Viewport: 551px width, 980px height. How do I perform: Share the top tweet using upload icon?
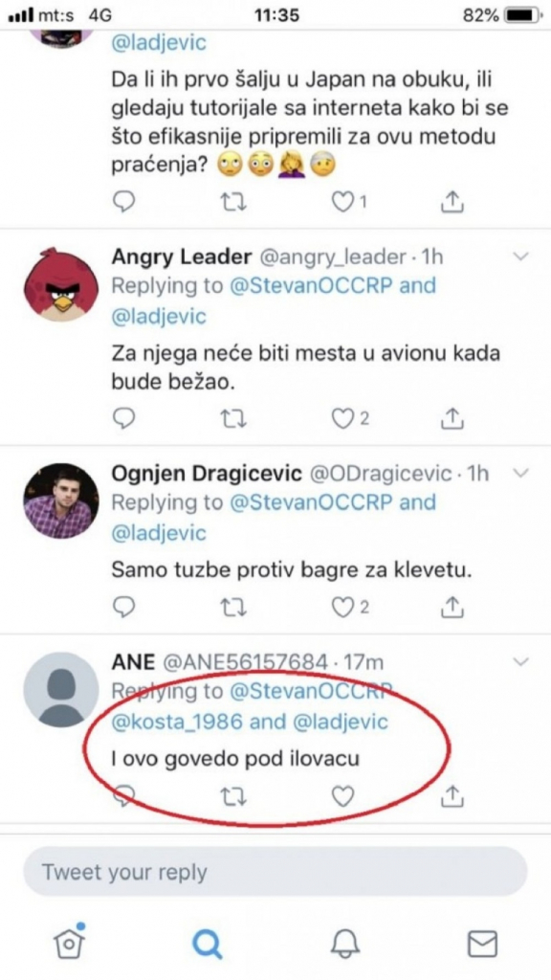pyautogui.click(x=450, y=201)
